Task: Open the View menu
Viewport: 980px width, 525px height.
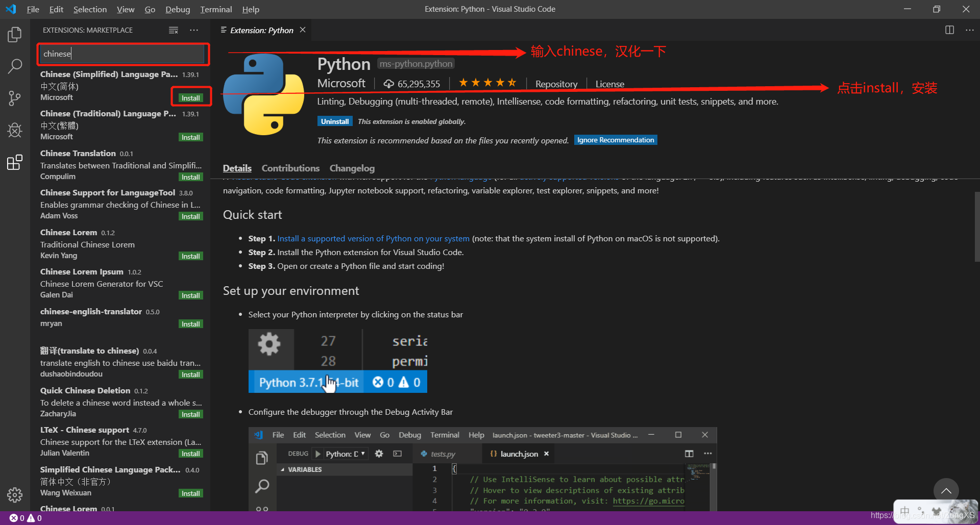Action: [x=126, y=9]
